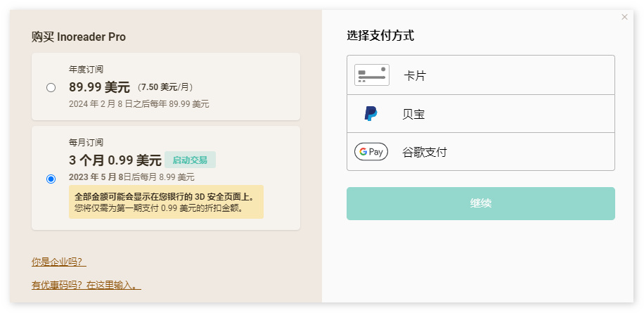Viewport: 644px width, 313px height.
Task: Click the credit card icon
Action: [372, 75]
